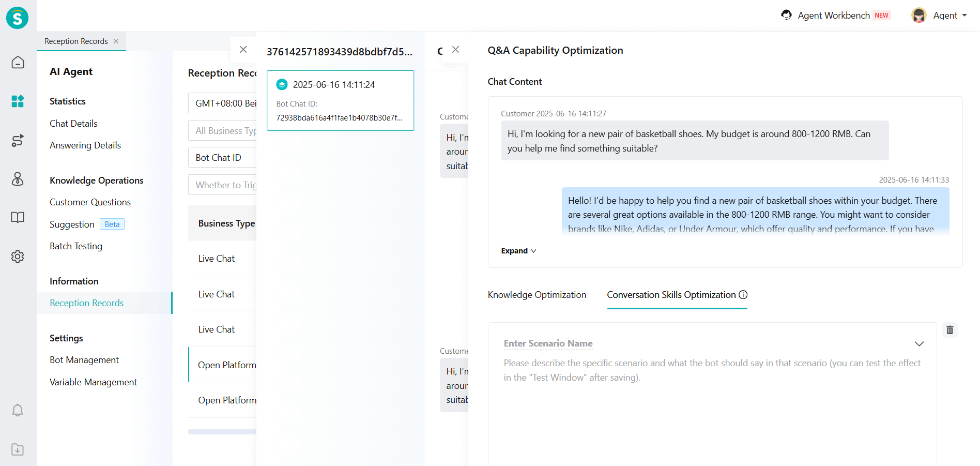Open the Whether to Trigger dropdown

(x=222, y=185)
